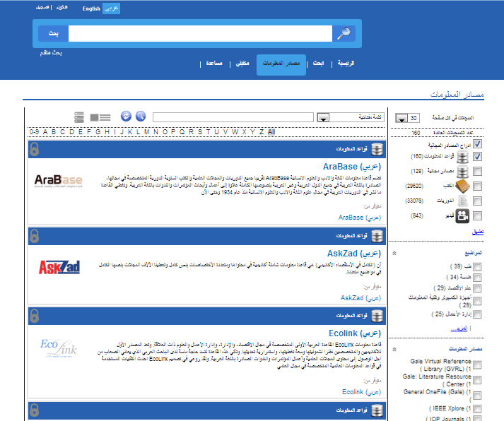Click database icon in Ecolink header bar
This screenshot has height=421, width=504.
point(377,316)
